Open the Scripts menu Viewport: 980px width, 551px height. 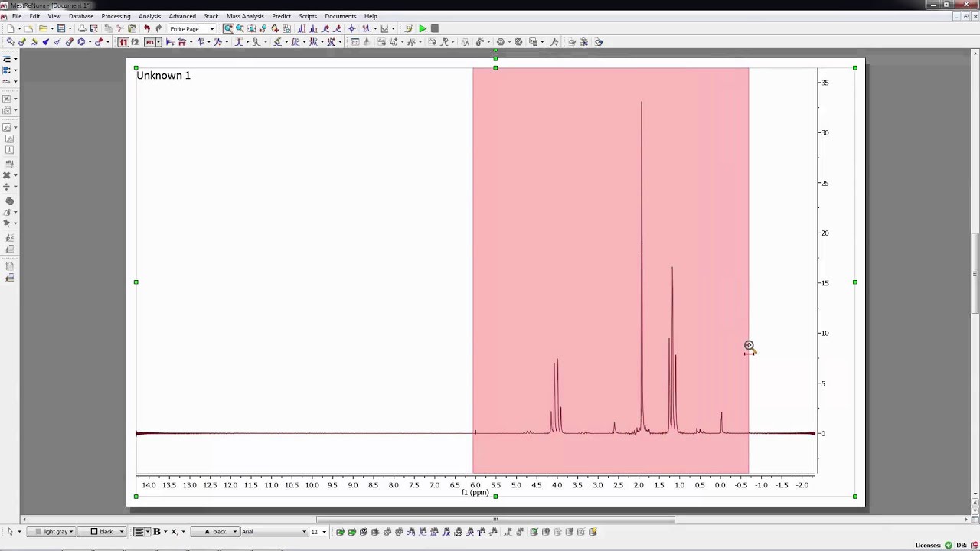click(x=308, y=16)
